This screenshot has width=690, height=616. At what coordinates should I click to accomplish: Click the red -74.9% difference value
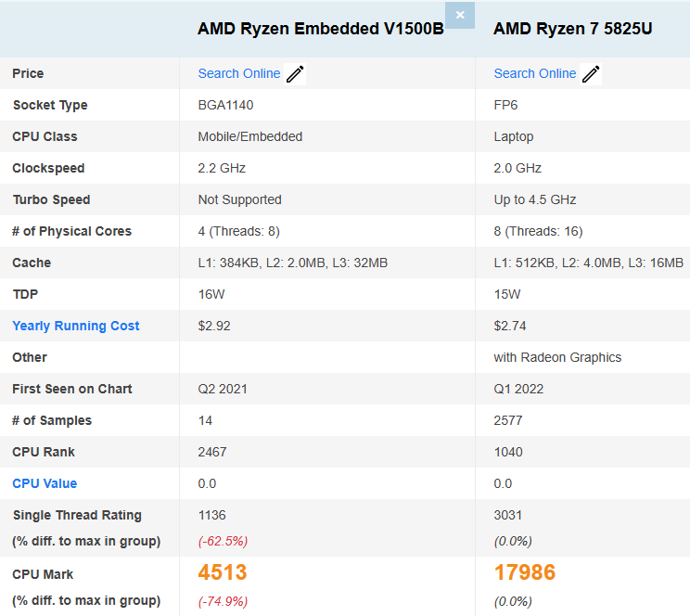pyautogui.click(x=223, y=600)
